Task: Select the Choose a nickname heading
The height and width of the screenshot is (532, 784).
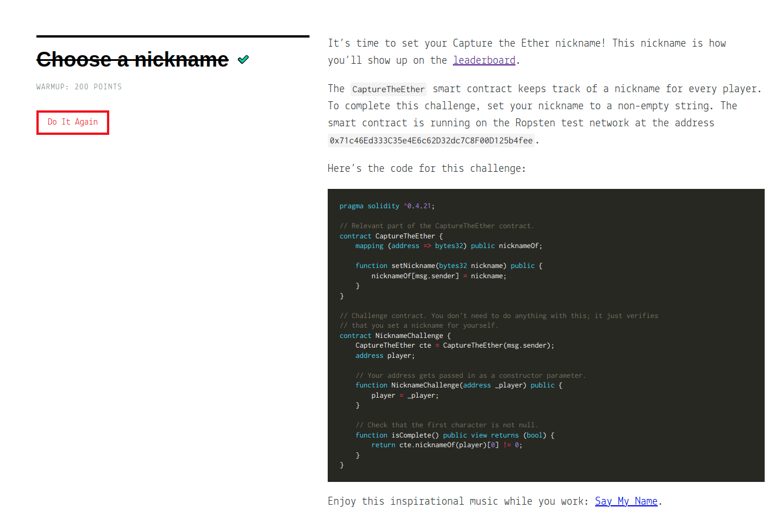Action: (x=133, y=59)
